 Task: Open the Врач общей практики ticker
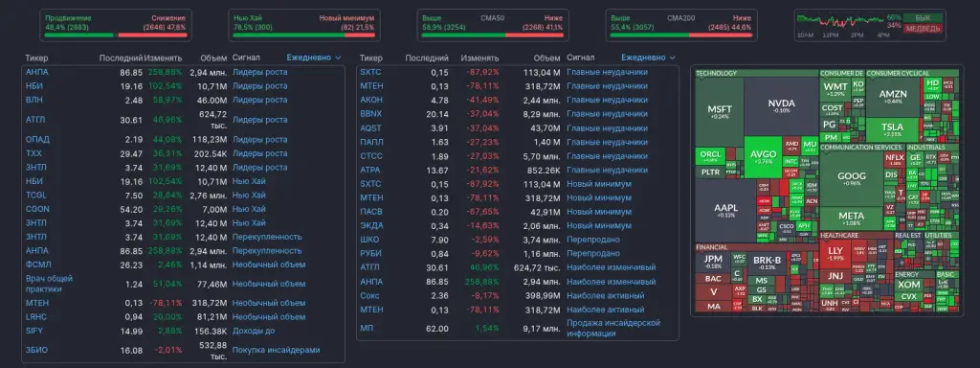(50, 284)
